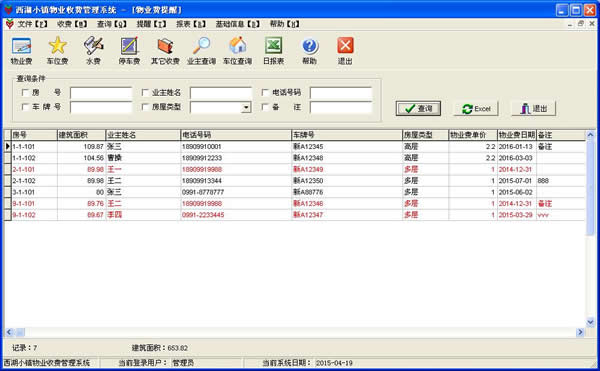Focus the 业主姓名 input field

click(221, 93)
